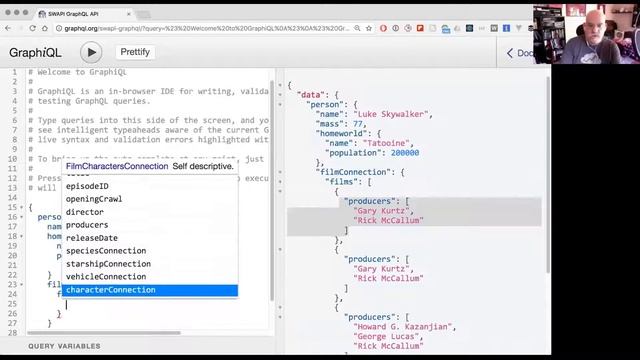Screen dimensions: 640x360
Task: Collapse the fold arrow on editor line 18
Action: point(22,236)
